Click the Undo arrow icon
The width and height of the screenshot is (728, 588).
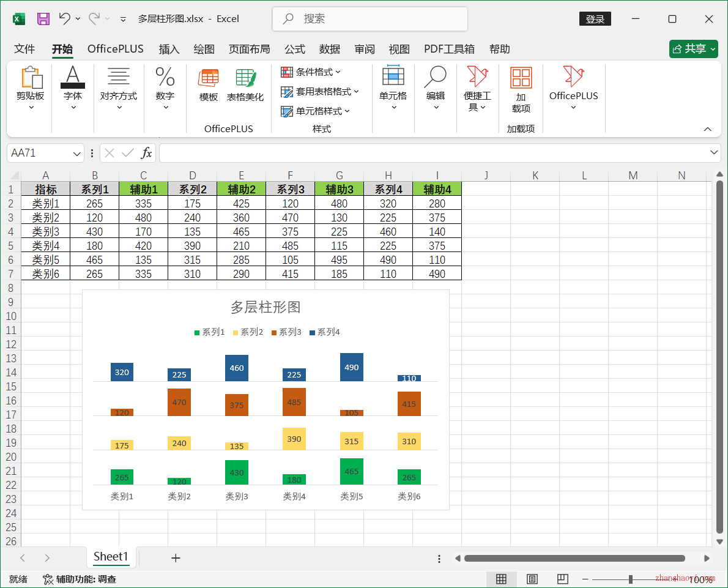tap(64, 18)
